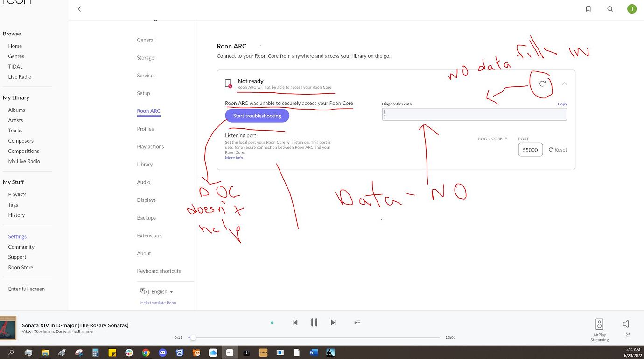Open the play queue icon
644x359 pixels.
point(357,323)
